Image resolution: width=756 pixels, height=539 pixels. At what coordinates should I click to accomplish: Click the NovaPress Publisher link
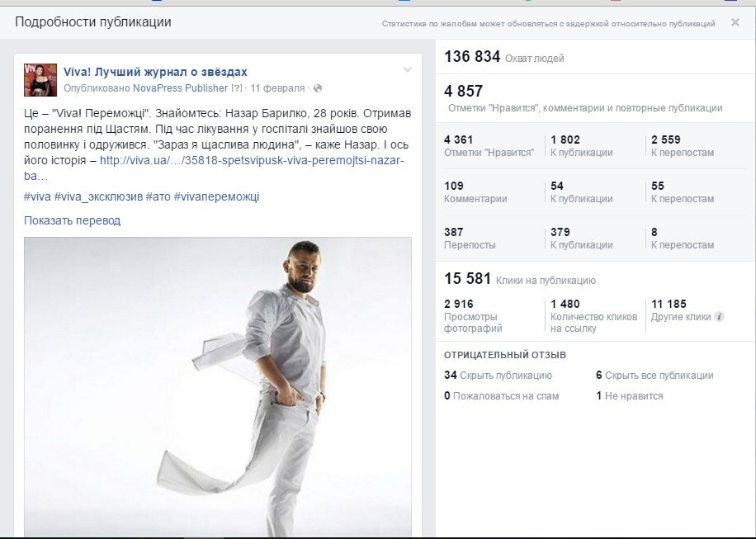pos(180,88)
